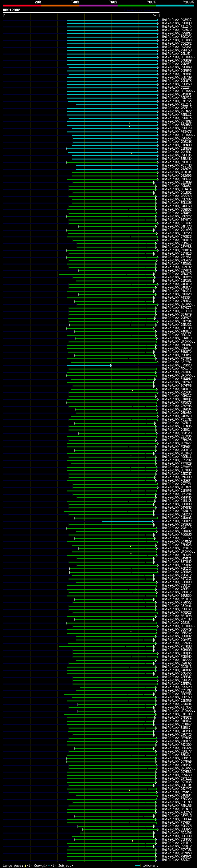Viewport: 197px width, 868px height.
Task: Select the UniRef100_Q138M7 label
Action: [x=176, y=372]
